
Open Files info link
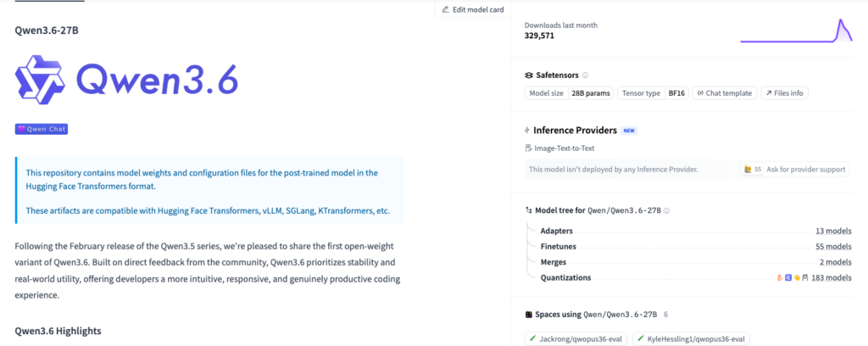click(784, 93)
